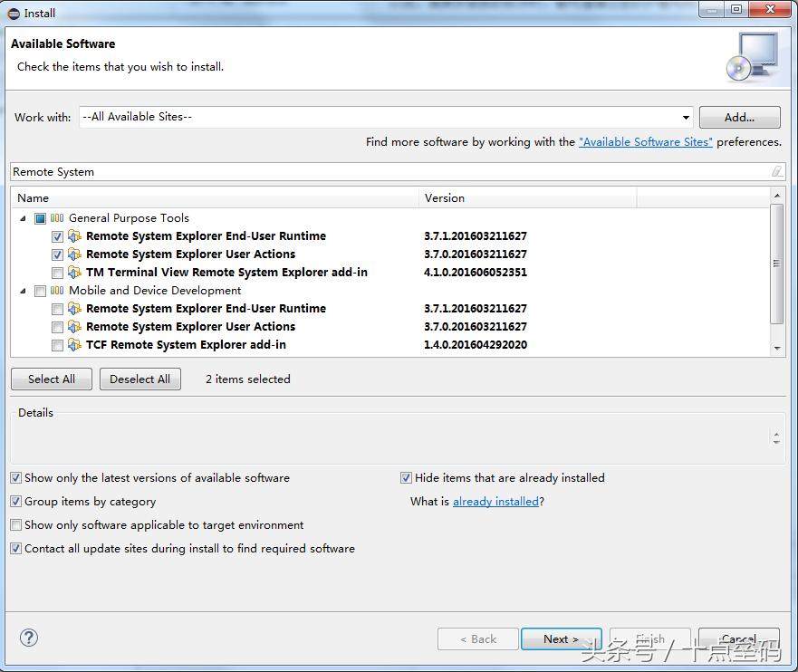Click the software list vertical scrollbar
Image resolution: width=798 pixels, height=672 pixels.
tap(776, 263)
